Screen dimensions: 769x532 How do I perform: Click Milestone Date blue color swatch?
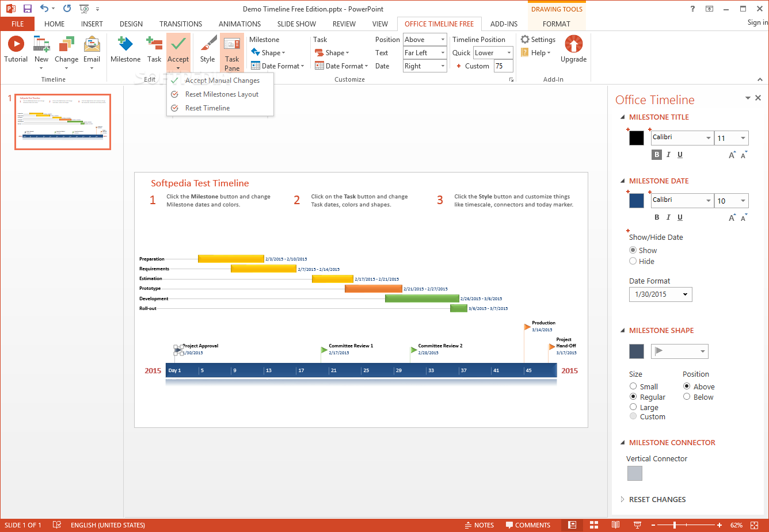click(x=637, y=201)
